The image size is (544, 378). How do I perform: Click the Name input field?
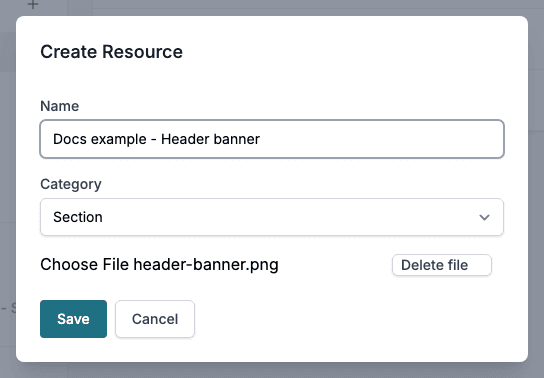(272, 139)
